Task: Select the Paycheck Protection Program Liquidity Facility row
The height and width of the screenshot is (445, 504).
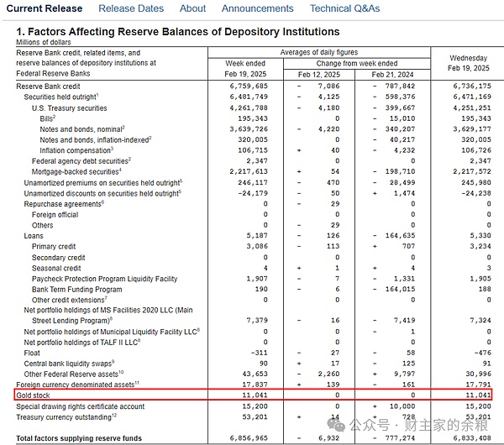Action: [105, 279]
